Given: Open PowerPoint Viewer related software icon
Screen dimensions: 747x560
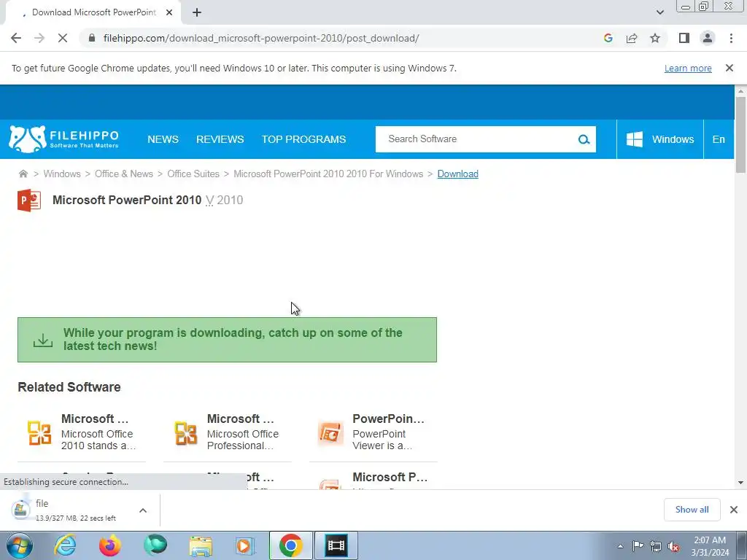Looking at the screenshot, I should [330, 433].
